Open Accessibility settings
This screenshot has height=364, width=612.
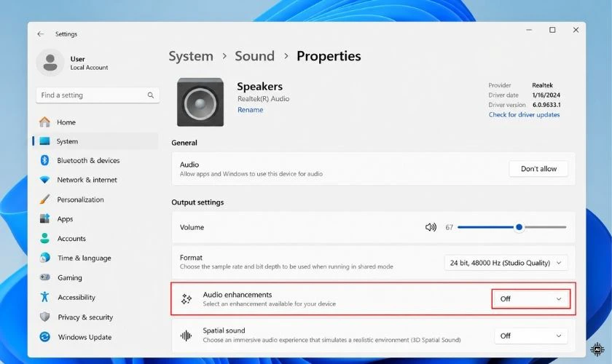point(95,297)
